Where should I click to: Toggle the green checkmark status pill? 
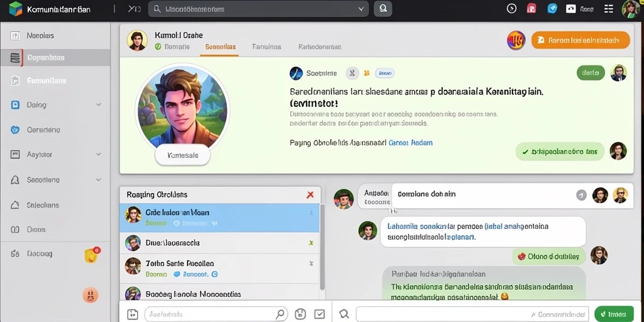pos(559,152)
